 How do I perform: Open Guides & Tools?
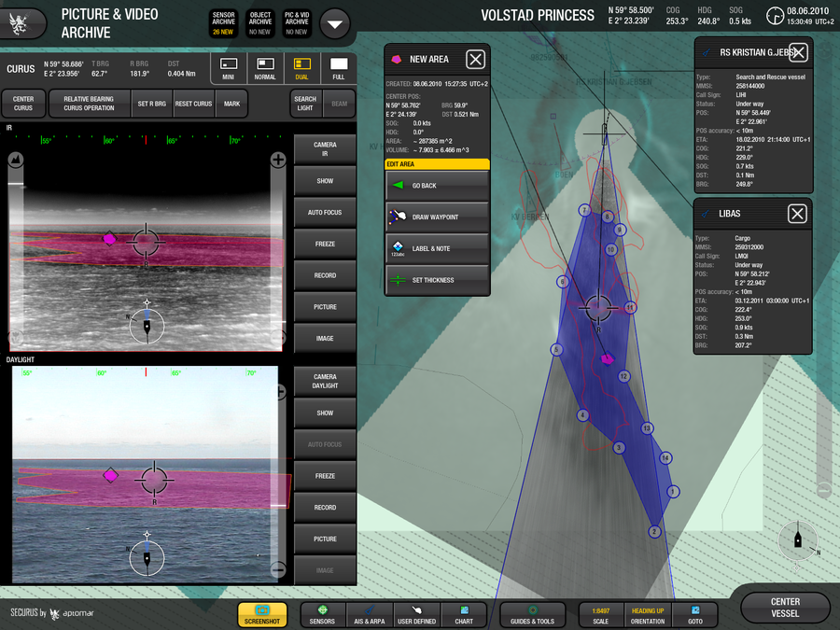pyautogui.click(x=532, y=614)
